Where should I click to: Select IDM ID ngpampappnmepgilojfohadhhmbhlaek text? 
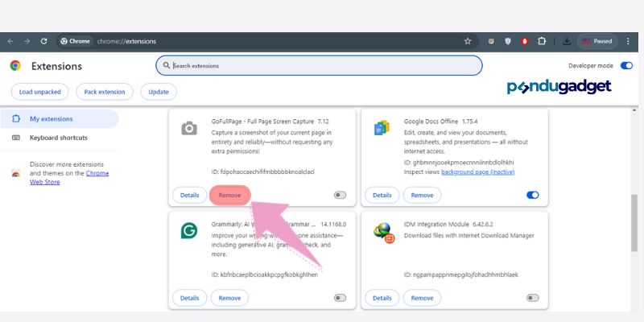pyautogui.click(x=460, y=275)
